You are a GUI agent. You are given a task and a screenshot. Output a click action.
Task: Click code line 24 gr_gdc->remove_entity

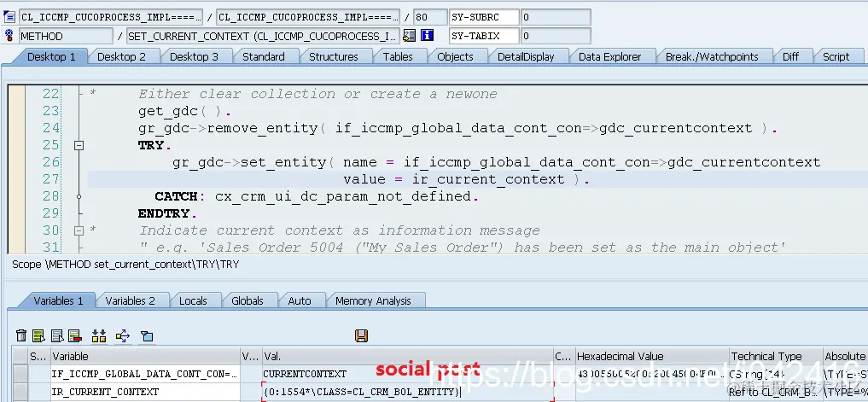[x=457, y=129]
